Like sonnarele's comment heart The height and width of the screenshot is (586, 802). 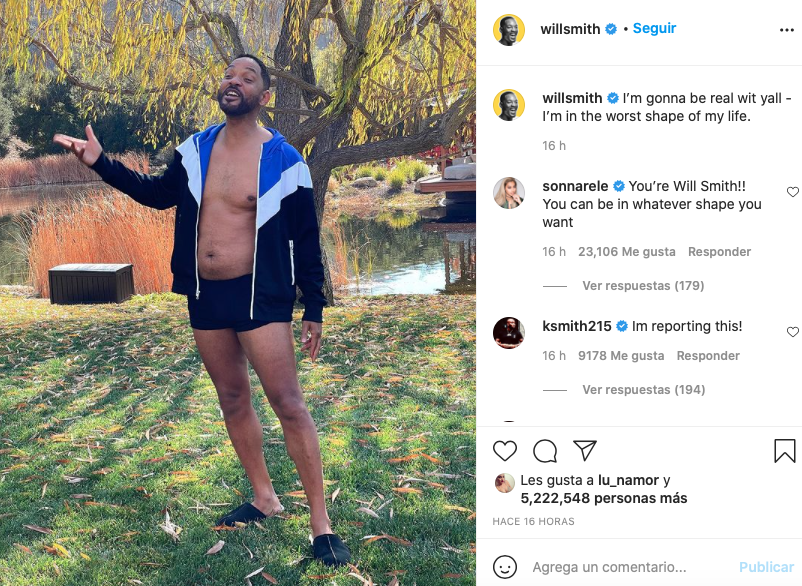click(792, 192)
